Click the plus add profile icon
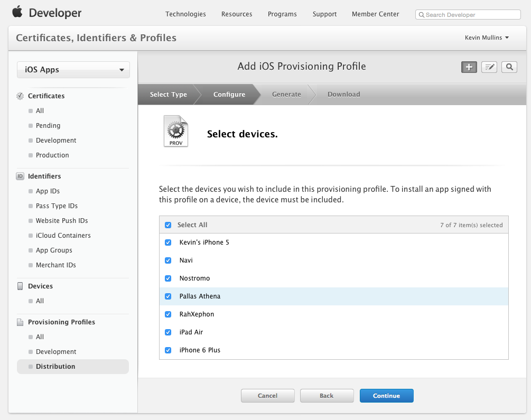The height and width of the screenshot is (420, 531). coord(469,67)
